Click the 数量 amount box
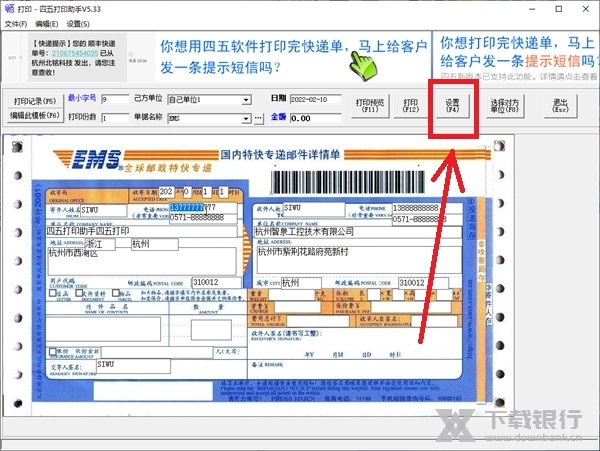Image resolution: width=600 pixels, height=451 pixels. [211, 330]
